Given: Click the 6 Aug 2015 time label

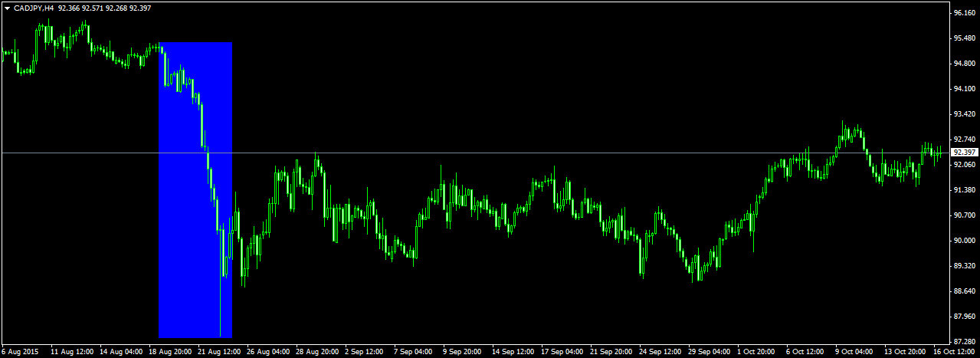Looking at the screenshot, I should (18, 352).
